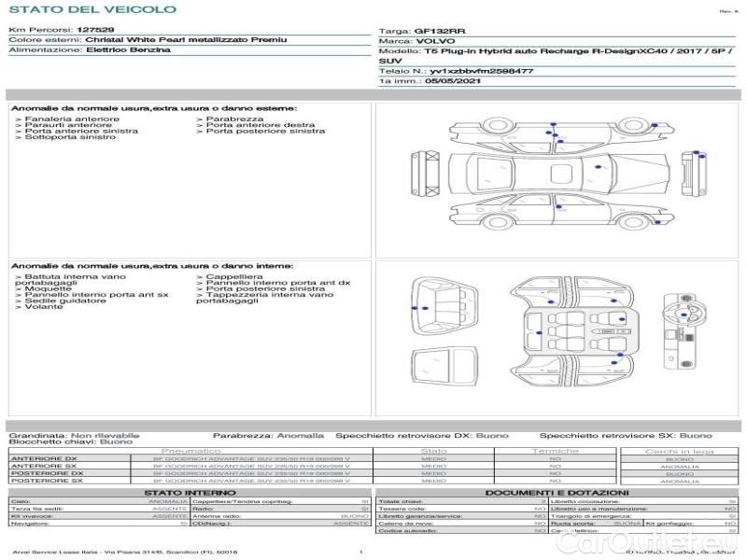
Task: Select the POSTERIORE SX tire row label
Action: (x=44, y=481)
